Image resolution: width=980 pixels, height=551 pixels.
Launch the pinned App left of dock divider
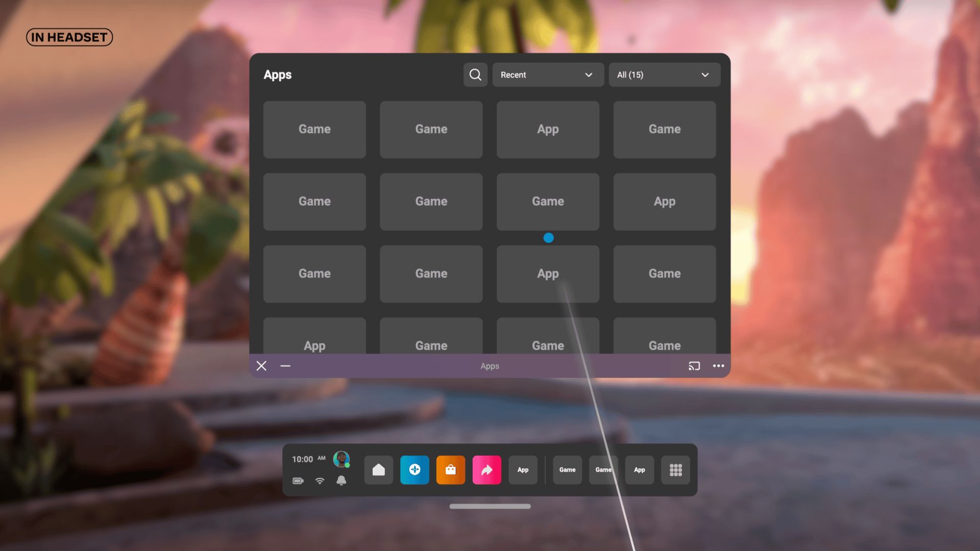523,470
